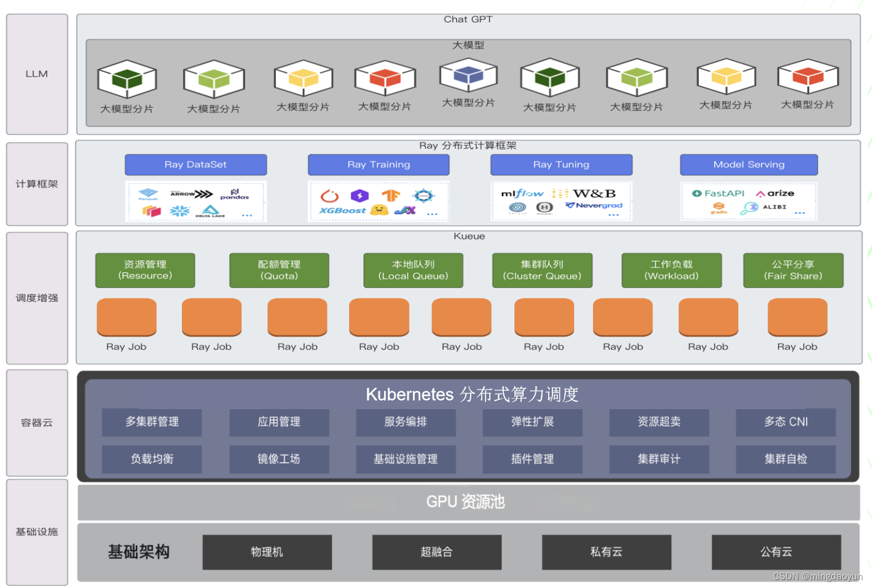Image resolution: width=872 pixels, height=588 pixels.
Task: Select the Ray Training header
Action: tap(379, 165)
